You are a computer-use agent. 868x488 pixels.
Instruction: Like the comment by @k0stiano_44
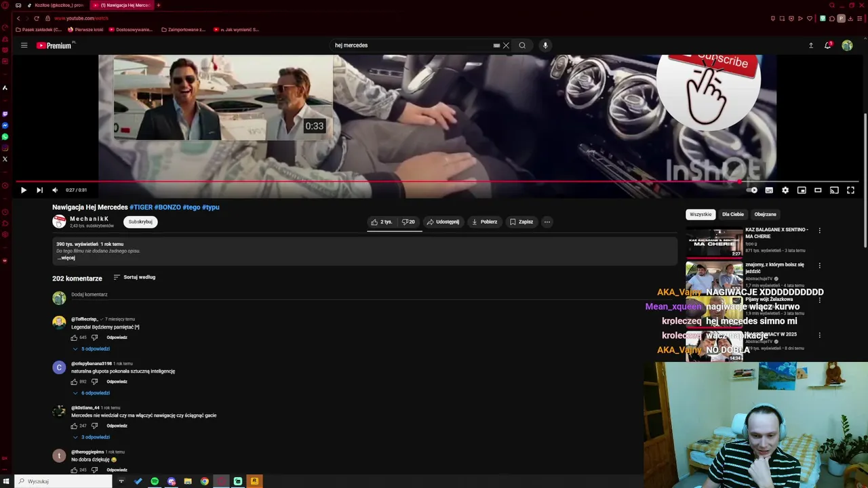[x=75, y=426]
